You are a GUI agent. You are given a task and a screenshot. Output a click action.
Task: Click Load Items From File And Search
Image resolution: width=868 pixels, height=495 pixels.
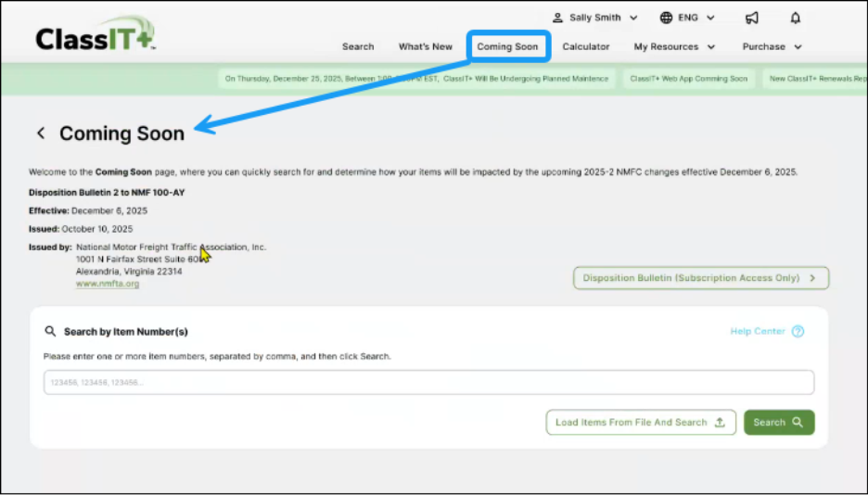640,423
